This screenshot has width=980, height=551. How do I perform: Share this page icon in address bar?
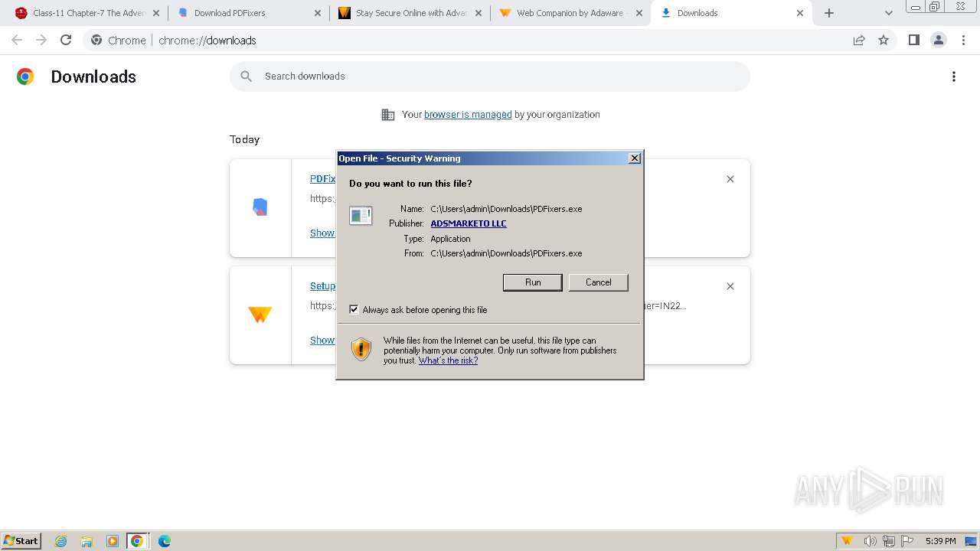pyautogui.click(x=859, y=40)
